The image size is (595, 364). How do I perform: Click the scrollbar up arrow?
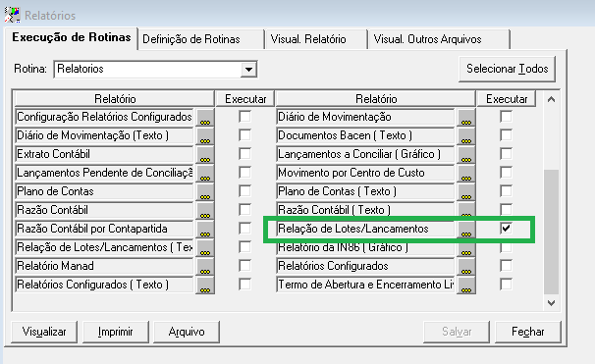(x=552, y=100)
